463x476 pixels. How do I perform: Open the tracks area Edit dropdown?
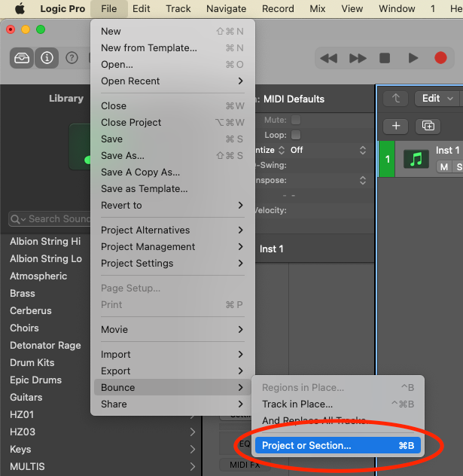[437, 99]
